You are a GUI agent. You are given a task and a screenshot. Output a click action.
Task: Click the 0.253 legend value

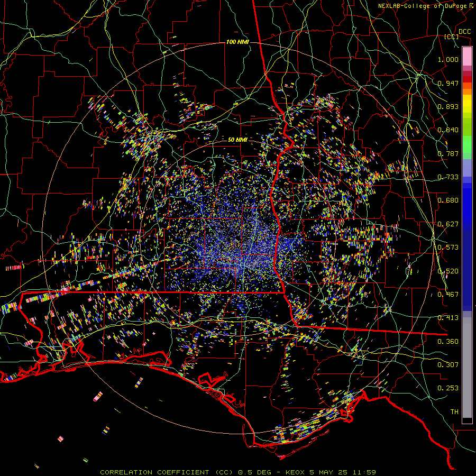pyautogui.click(x=448, y=388)
